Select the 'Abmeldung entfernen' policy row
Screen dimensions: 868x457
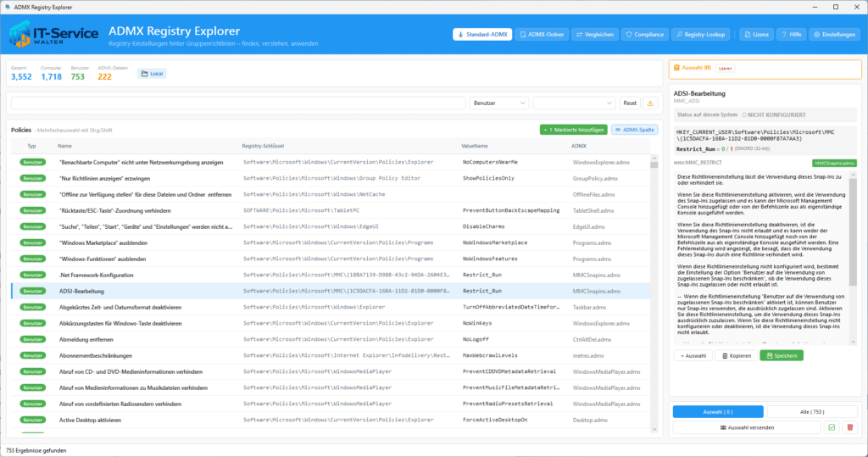(x=331, y=339)
